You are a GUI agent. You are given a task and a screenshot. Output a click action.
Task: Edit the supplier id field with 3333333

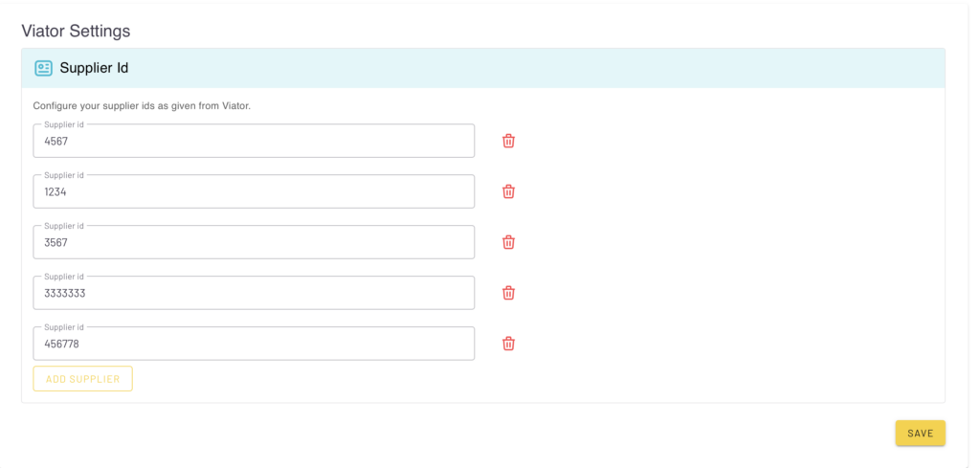tap(254, 294)
